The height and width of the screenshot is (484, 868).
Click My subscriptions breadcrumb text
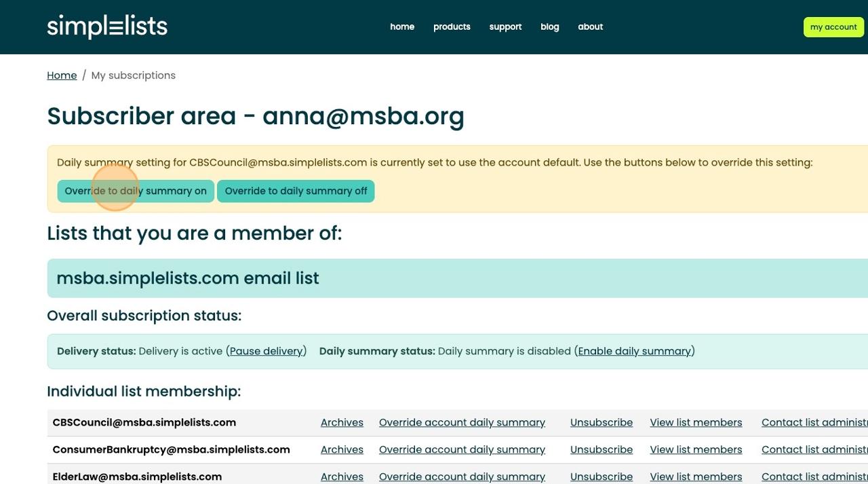(134, 75)
